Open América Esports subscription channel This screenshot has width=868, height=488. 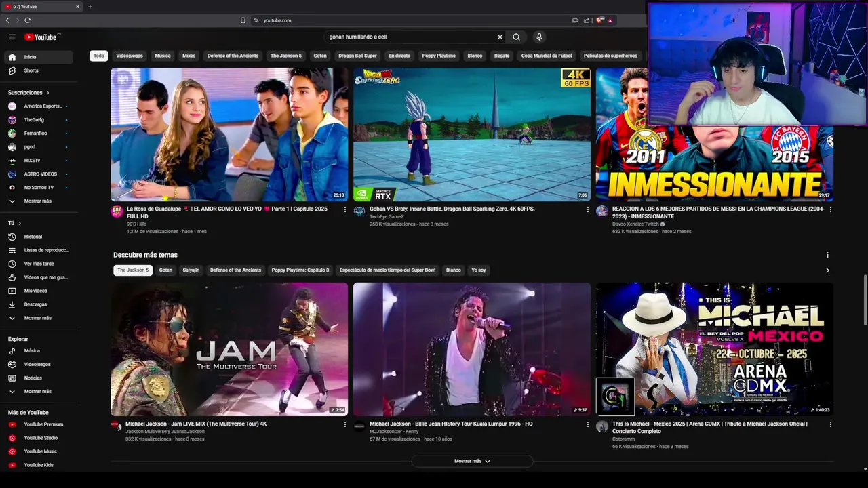tap(38, 106)
